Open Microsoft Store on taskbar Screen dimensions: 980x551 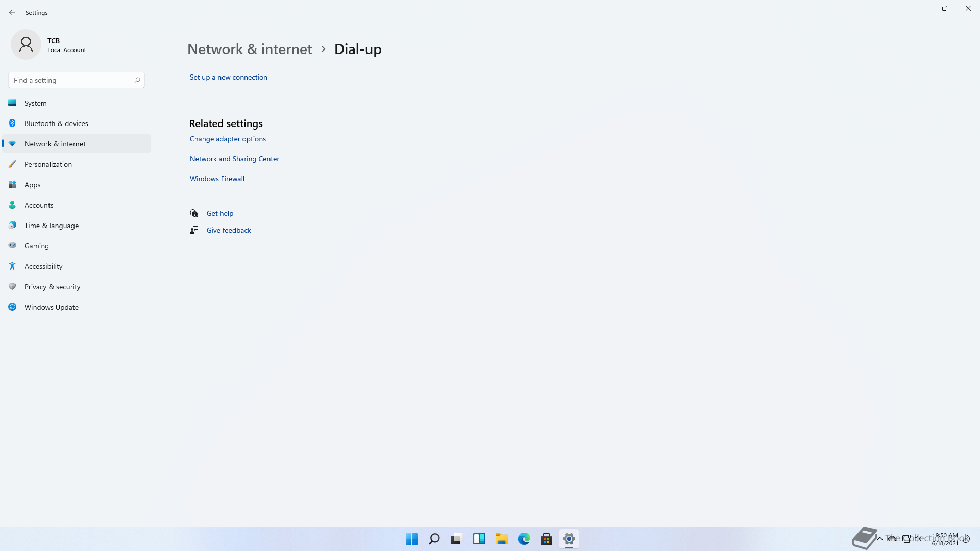(546, 539)
